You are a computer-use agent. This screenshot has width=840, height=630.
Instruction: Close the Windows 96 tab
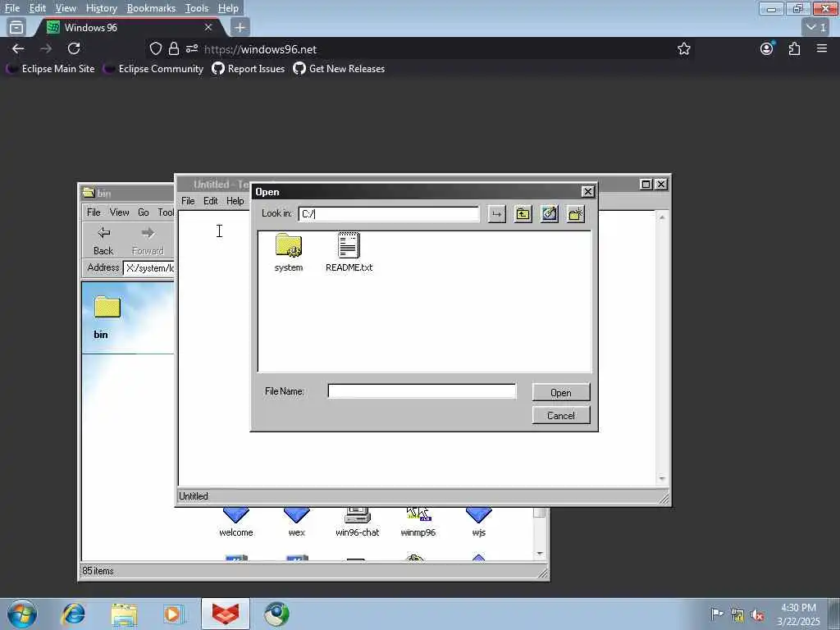pyautogui.click(x=208, y=27)
